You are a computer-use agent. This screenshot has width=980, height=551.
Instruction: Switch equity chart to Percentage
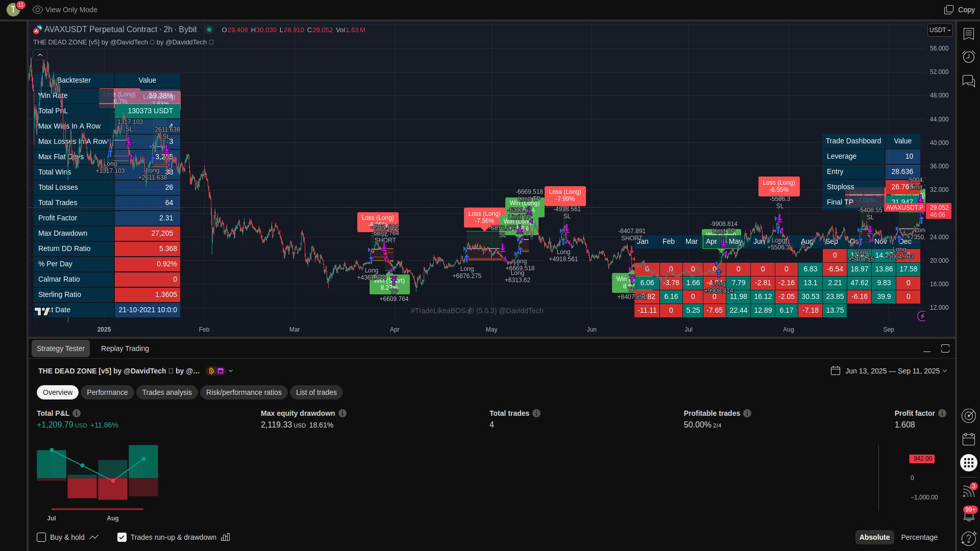tap(919, 537)
